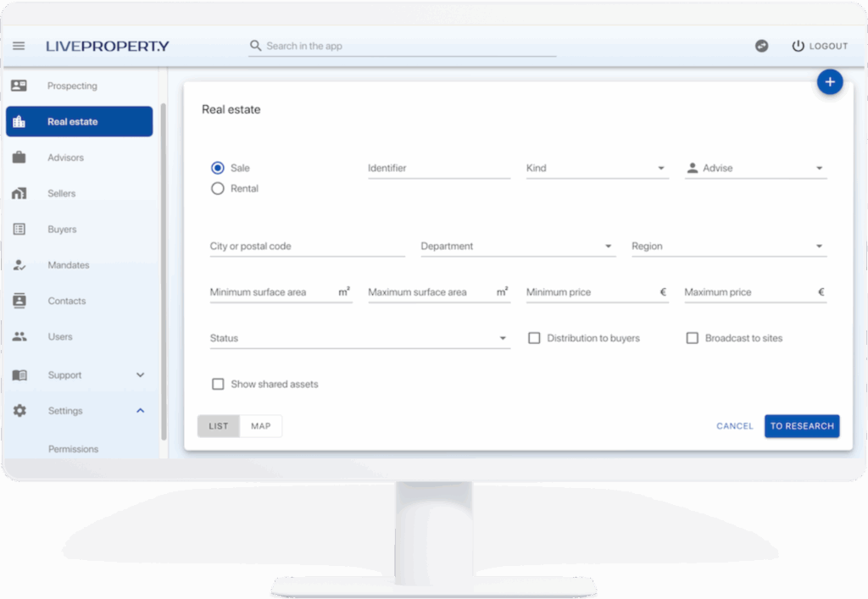Enable Distribution to buyers checkbox
The width and height of the screenshot is (868, 599).
click(534, 338)
